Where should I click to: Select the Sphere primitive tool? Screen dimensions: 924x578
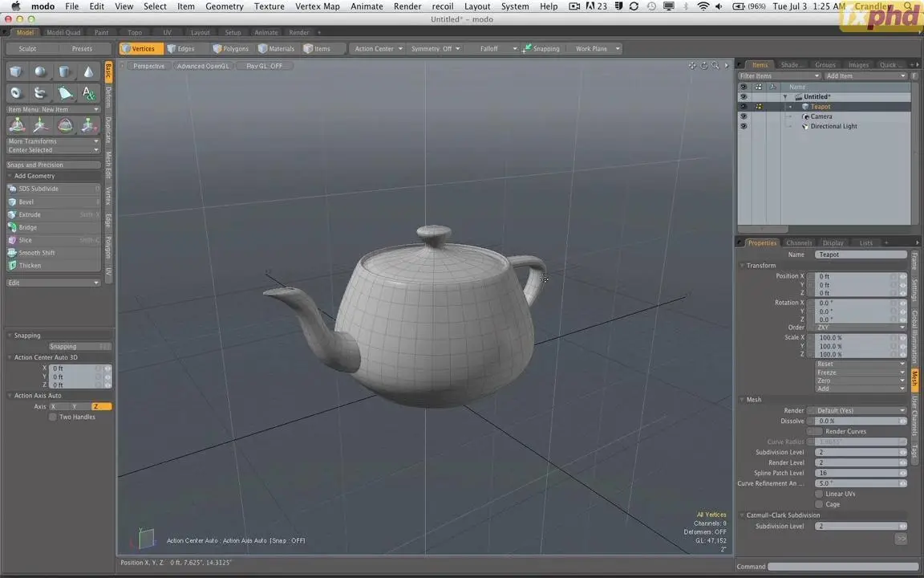coord(41,72)
